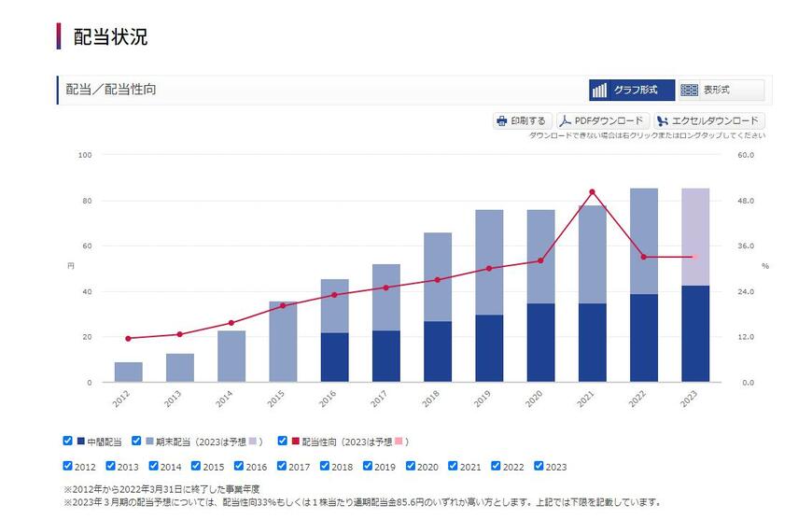Viewport: 812px width, 519px height.
Task: Click the 2021 payout ratio peak point
Action: pyautogui.click(x=592, y=192)
